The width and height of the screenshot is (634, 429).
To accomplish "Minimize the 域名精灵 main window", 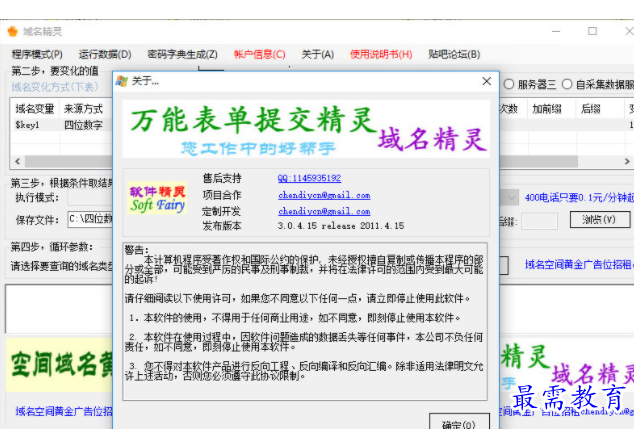I will (x=556, y=31).
